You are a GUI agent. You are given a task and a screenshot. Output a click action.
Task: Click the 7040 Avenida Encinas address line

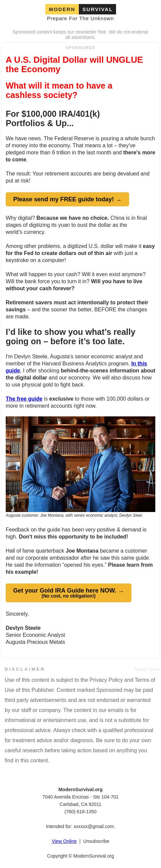80,797
